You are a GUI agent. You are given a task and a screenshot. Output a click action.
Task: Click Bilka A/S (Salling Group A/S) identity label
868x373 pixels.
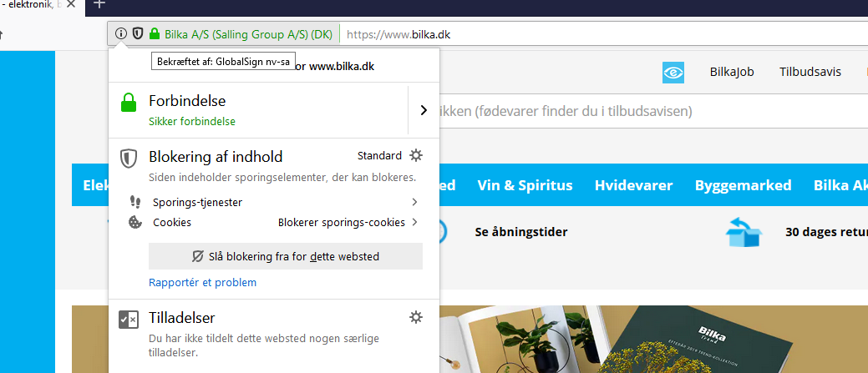[249, 34]
